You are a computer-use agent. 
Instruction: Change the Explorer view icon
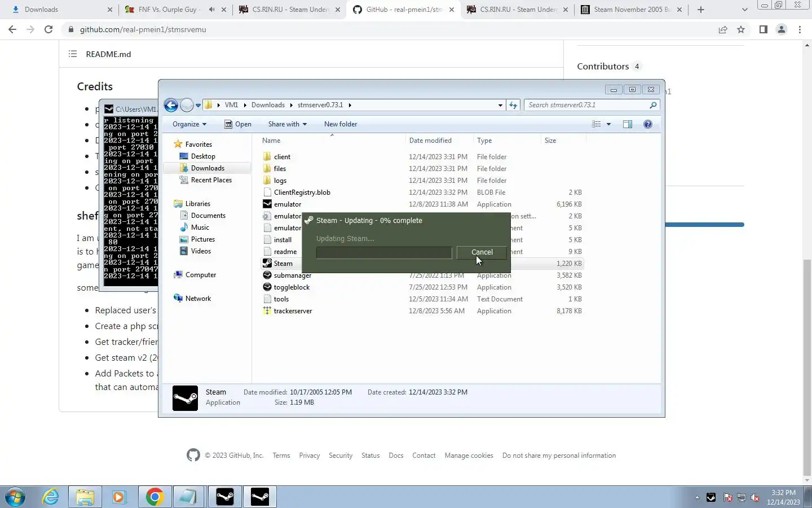pos(597,124)
